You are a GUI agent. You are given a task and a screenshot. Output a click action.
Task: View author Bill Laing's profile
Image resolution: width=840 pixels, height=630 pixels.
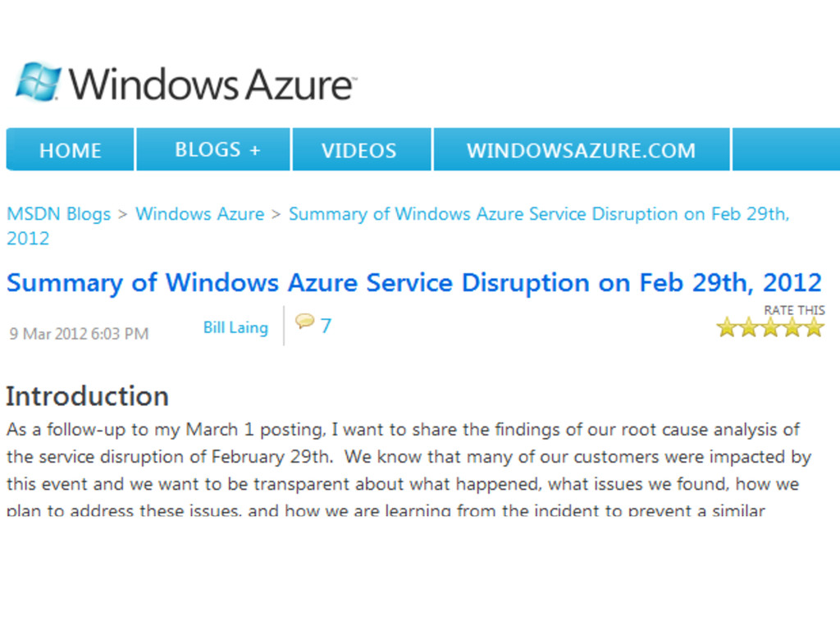[x=235, y=327]
